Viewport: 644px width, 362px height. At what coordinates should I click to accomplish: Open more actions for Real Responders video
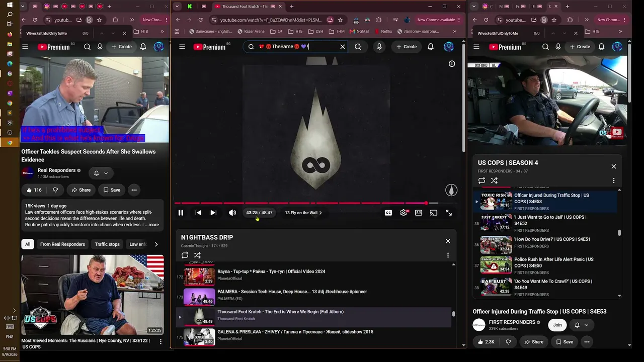click(134, 190)
